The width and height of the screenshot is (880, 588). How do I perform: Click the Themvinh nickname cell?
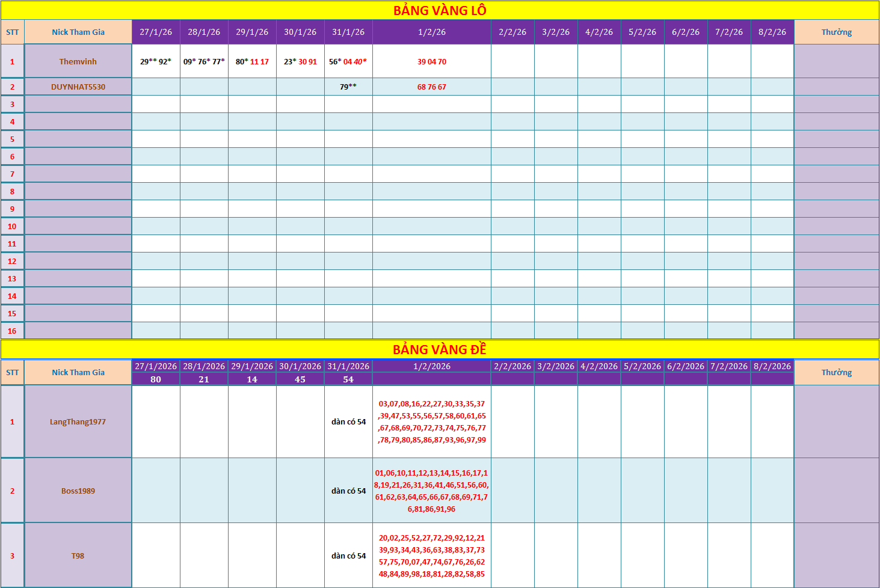(78, 61)
